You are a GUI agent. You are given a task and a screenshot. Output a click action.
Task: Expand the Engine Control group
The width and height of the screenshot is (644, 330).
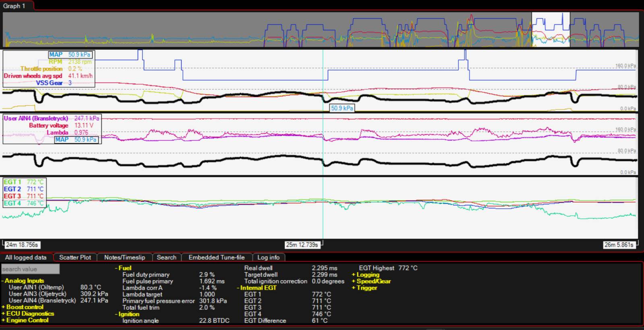27,320
